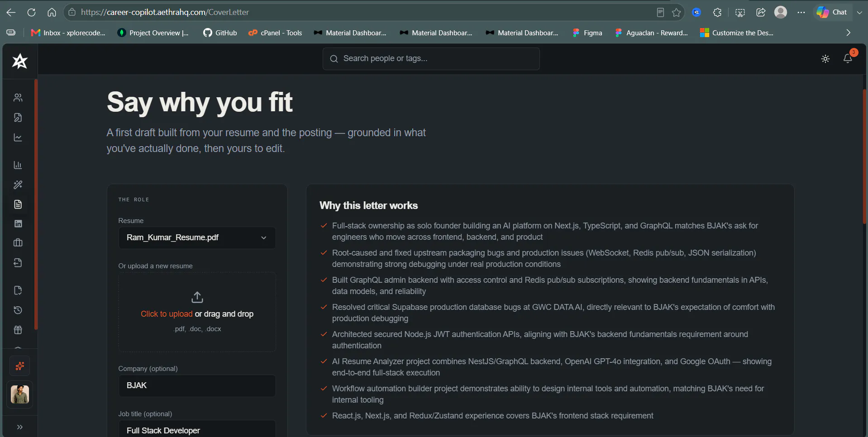This screenshot has width=868, height=437.
Task: Open the briefcase jobs sidebar icon
Action: 18,243
